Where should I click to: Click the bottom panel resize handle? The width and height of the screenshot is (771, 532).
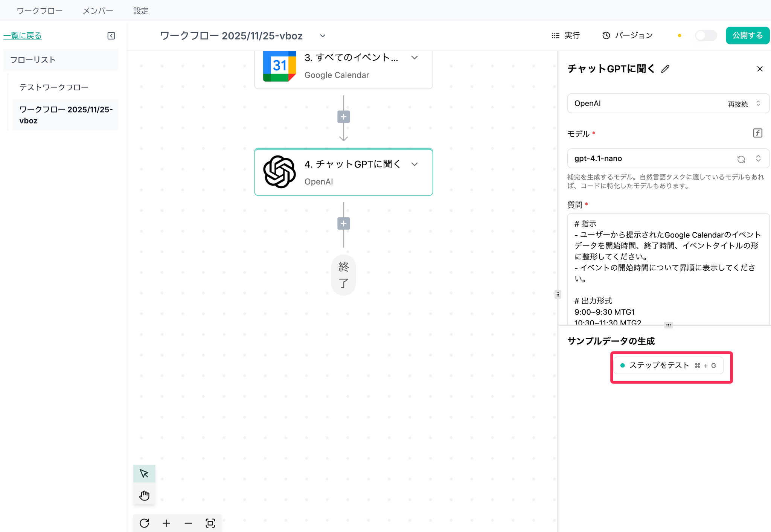pyautogui.click(x=668, y=325)
